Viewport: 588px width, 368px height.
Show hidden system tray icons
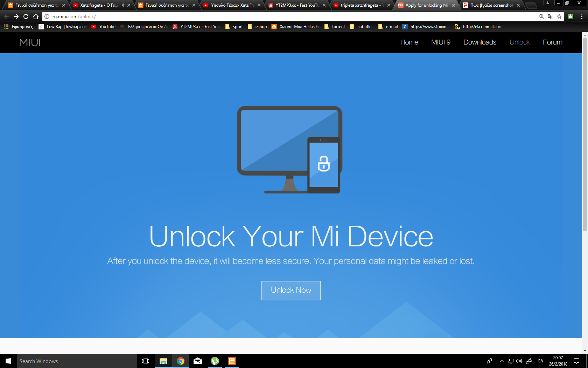502,361
